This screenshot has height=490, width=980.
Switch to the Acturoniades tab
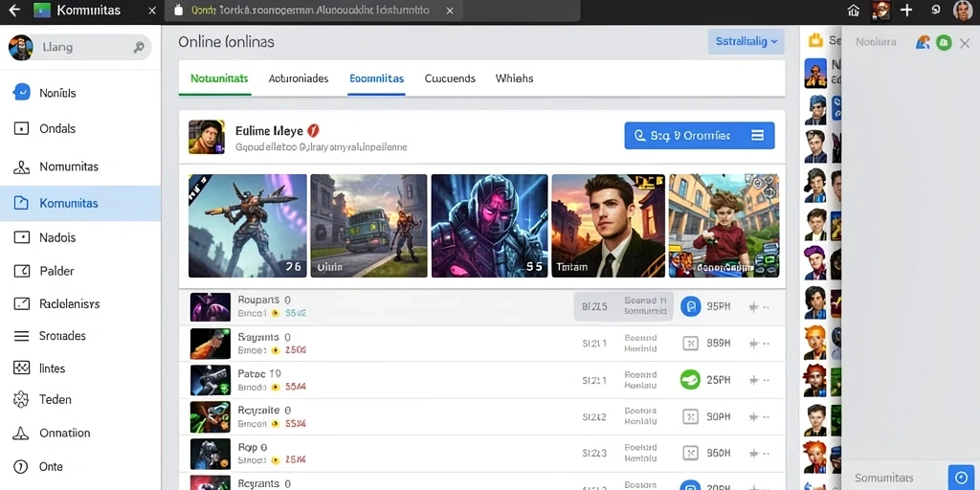tap(299, 78)
